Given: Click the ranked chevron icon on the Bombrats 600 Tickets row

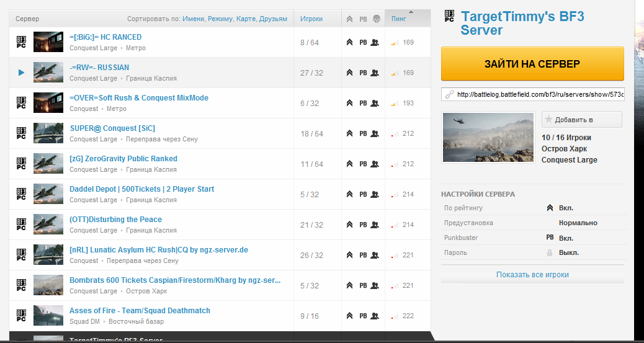Looking at the screenshot, I should 349,285.
